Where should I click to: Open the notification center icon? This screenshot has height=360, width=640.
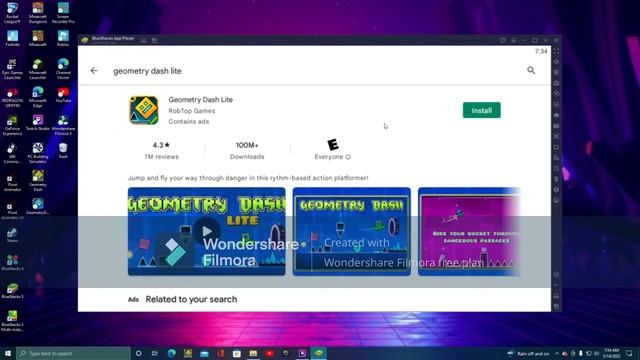(x=629, y=353)
